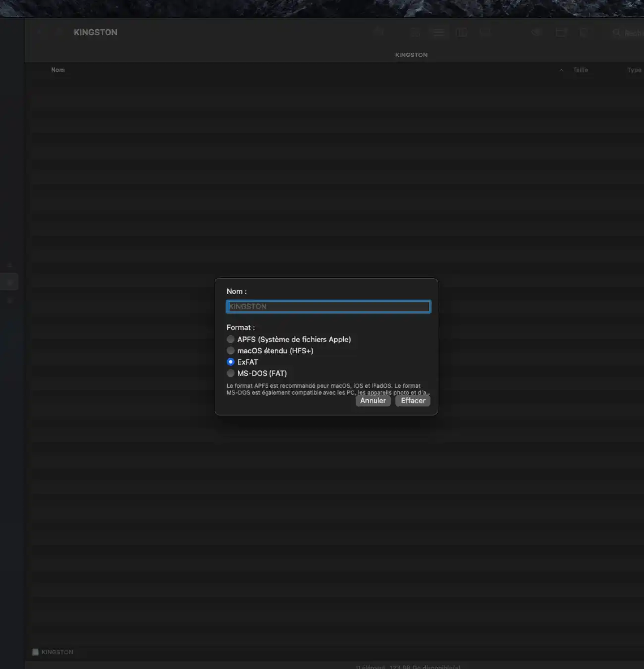Click the Effacer button

(x=413, y=401)
